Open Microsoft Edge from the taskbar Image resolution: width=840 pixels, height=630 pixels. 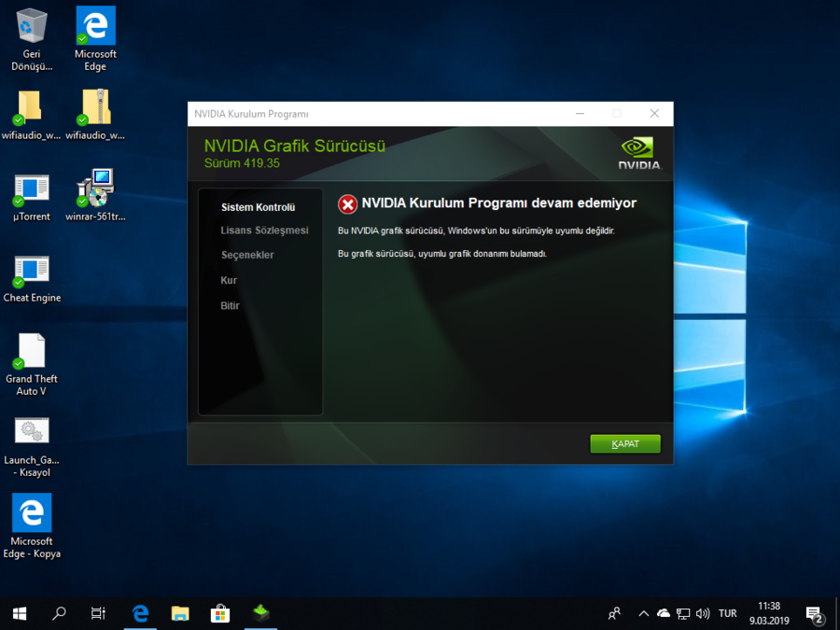point(140,613)
